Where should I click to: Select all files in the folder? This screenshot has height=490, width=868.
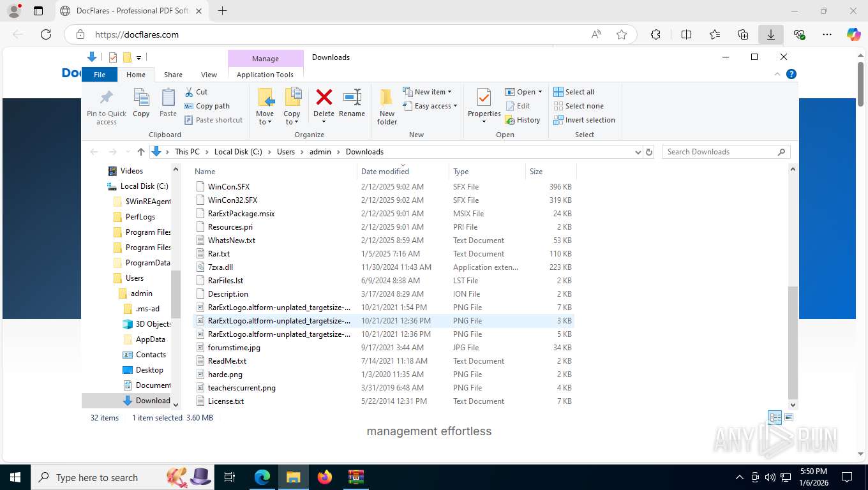pyautogui.click(x=574, y=92)
